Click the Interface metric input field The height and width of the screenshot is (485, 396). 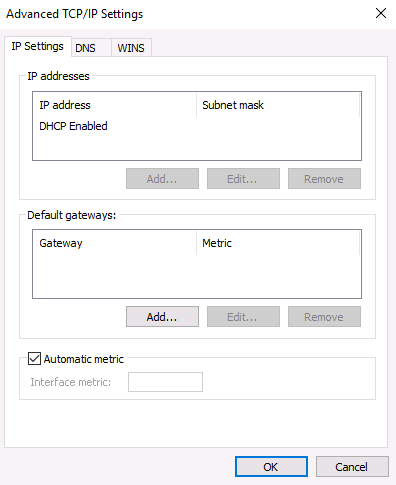[165, 382]
